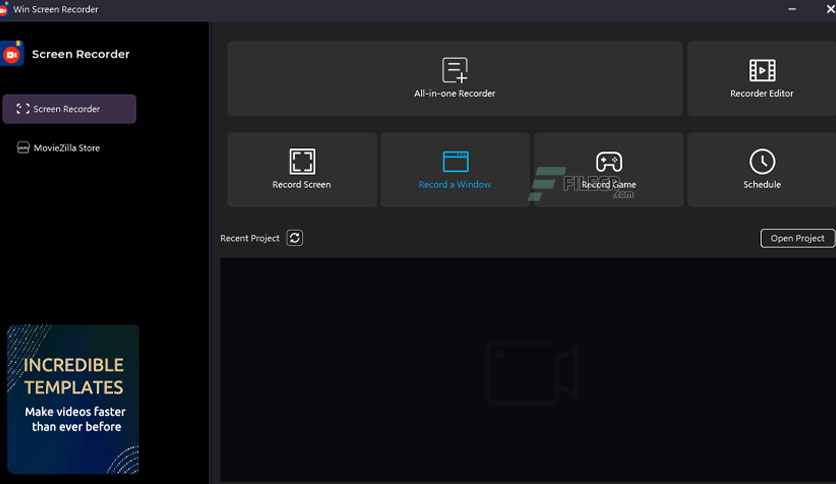Click the Open Project button
Viewport: 836px width, 484px height.
pyautogui.click(x=797, y=238)
